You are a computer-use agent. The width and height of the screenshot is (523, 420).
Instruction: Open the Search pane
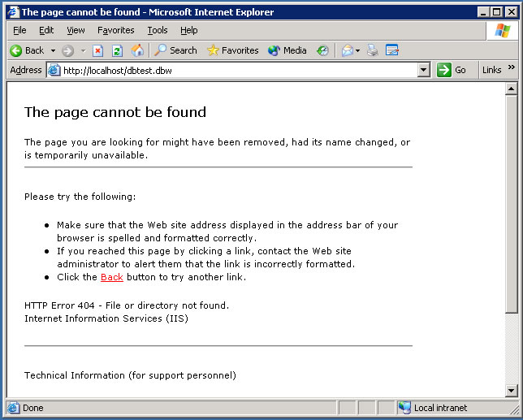[175, 50]
